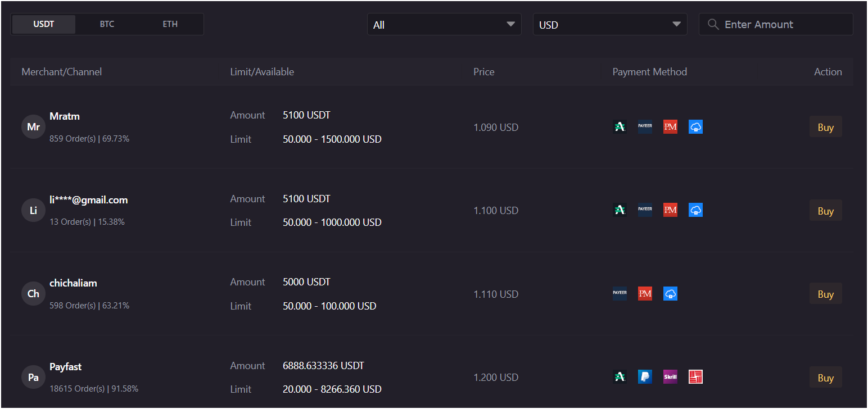Open the All payment method dropdown
868x409 pixels.
point(444,24)
